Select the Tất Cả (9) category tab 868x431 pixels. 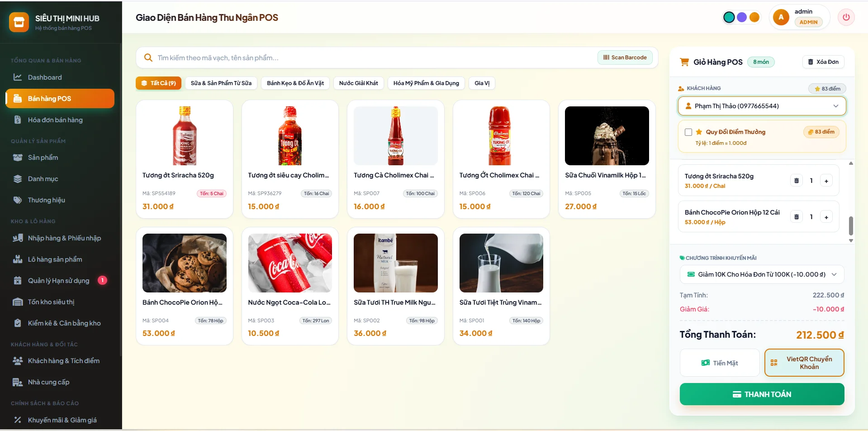click(x=158, y=83)
